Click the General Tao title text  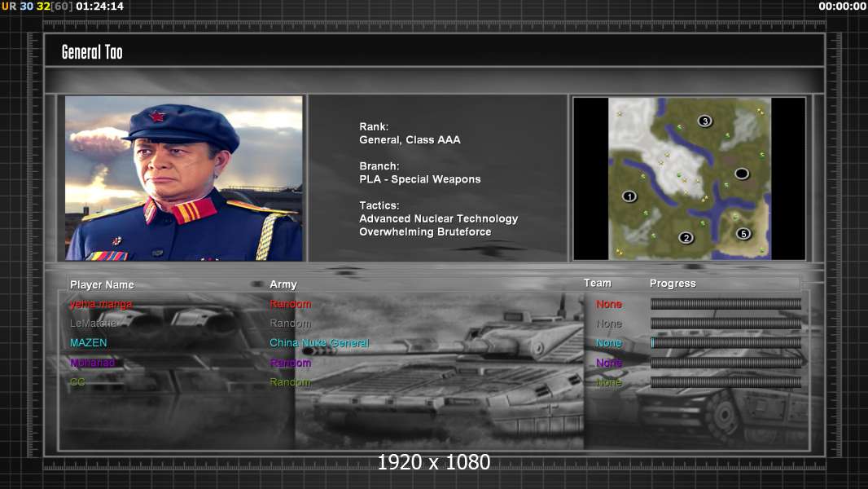tap(92, 52)
